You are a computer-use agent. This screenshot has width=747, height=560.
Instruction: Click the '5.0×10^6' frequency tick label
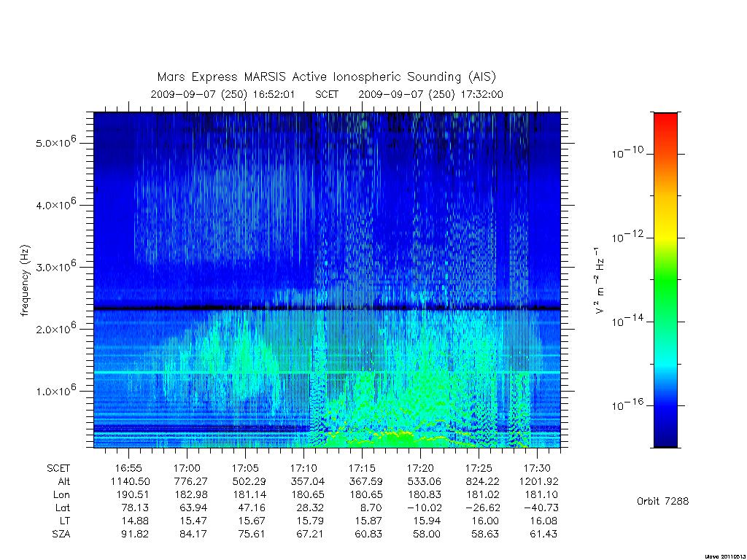(x=55, y=142)
